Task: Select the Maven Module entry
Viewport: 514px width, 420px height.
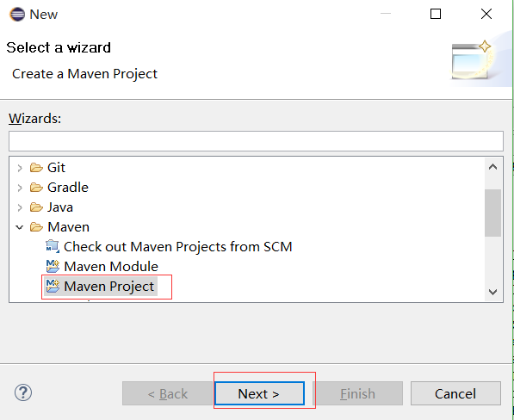Action: click(x=111, y=266)
